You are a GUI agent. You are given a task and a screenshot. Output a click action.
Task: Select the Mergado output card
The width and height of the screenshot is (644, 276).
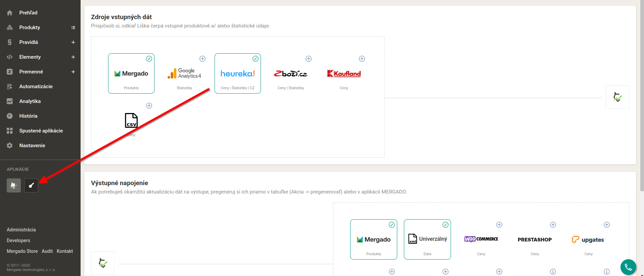point(374,239)
